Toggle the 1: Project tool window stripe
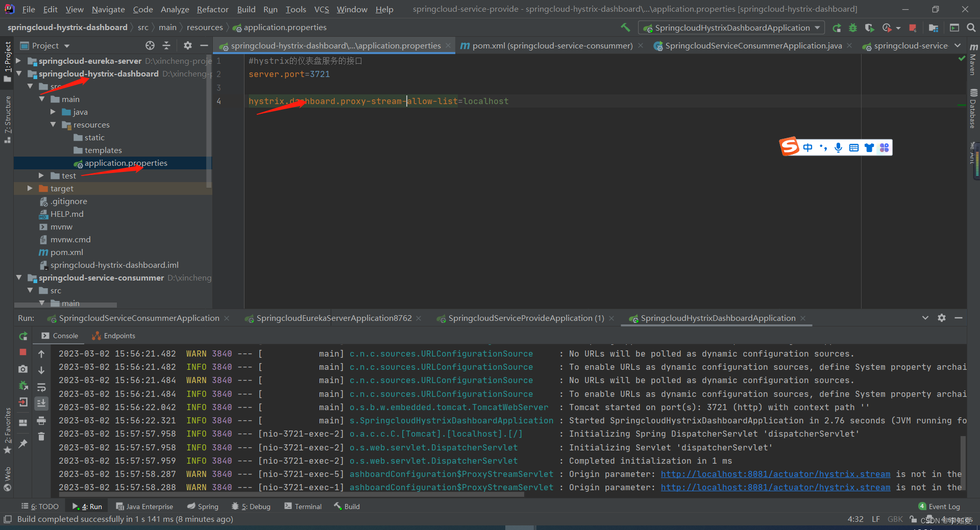980x530 pixels. pyautogui.click(x=7, y=61)
